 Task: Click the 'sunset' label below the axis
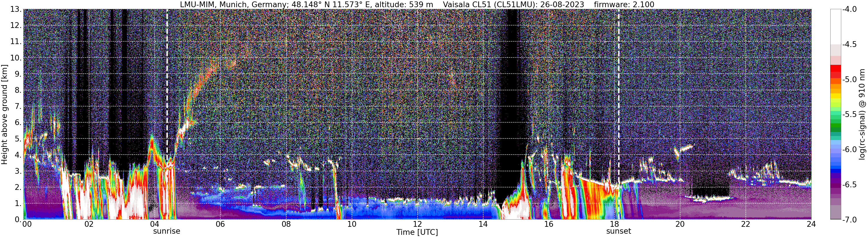pos(618,231)
